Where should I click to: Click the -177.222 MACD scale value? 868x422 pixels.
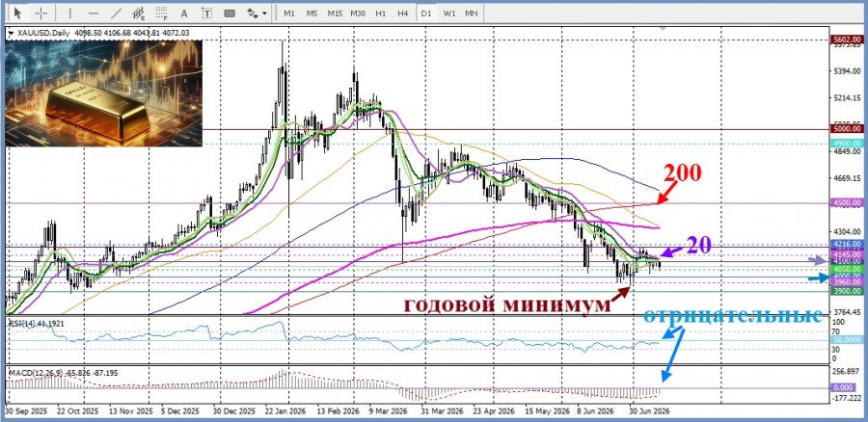click(x=847, y=398)
